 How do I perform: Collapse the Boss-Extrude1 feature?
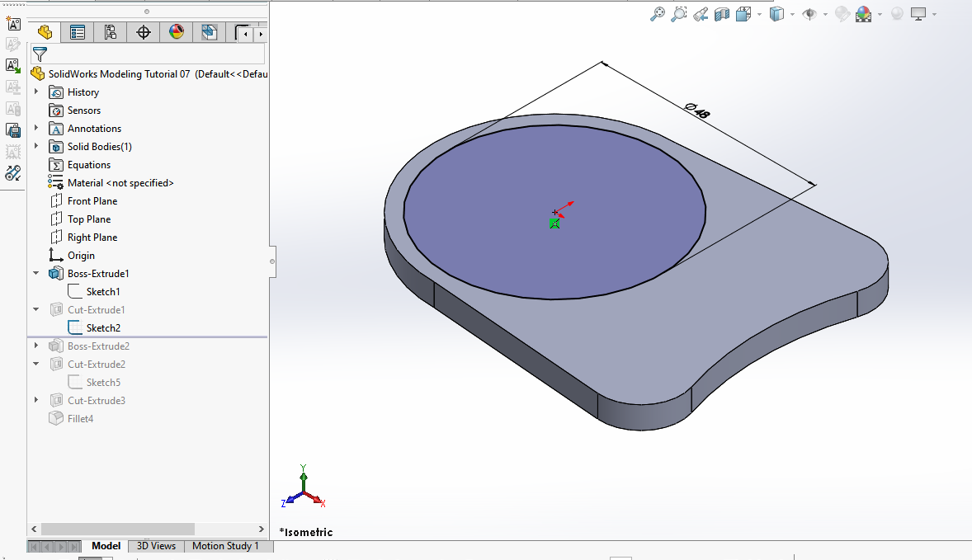pyautogui.click(x=36, y=274)
